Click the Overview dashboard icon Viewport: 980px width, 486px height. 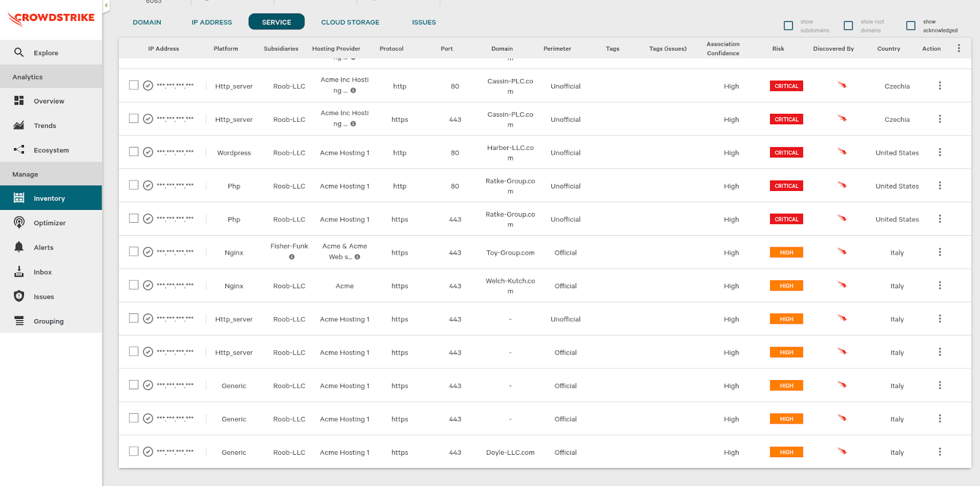click(x=19, y=101)
